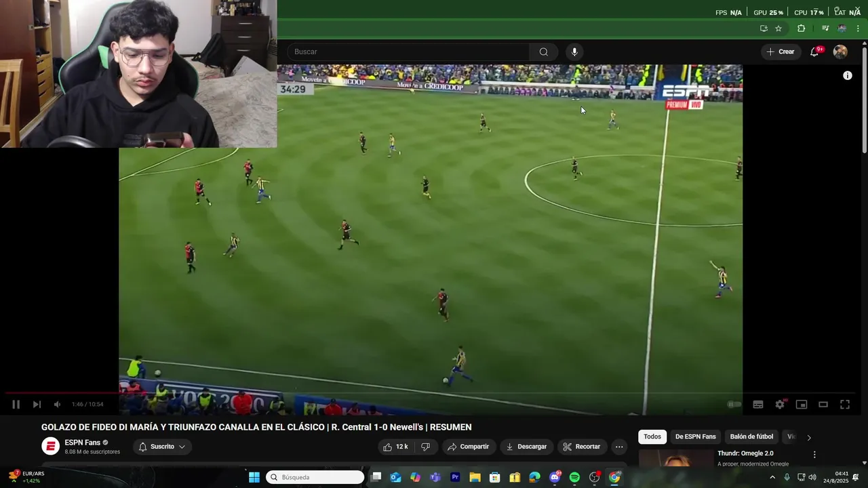Viewport: 868px width, 488px height.
Task: Select the Todos filter chip
Action: (x=652, y=436)
